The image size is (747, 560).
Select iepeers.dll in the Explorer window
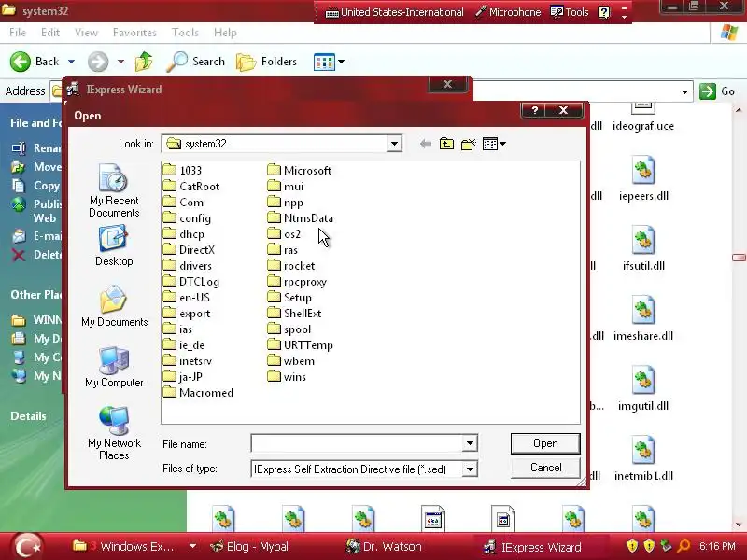pyautogui.click(x=643, y=178)
